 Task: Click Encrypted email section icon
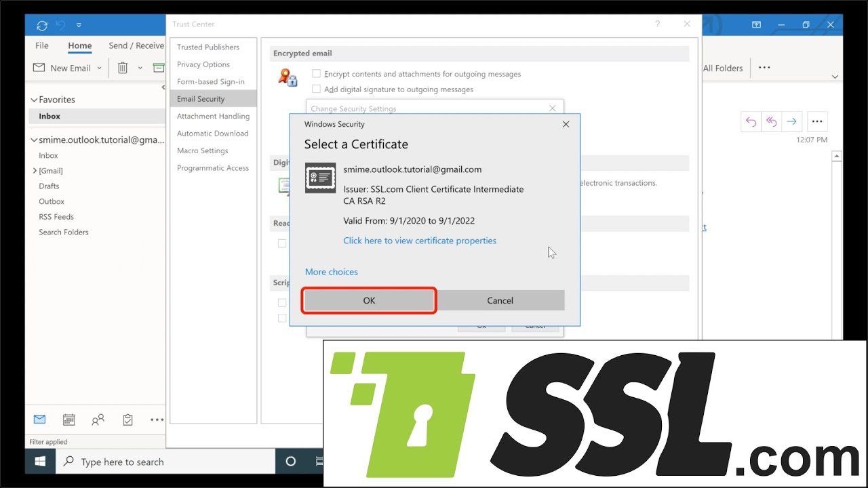tap(288, 77)
